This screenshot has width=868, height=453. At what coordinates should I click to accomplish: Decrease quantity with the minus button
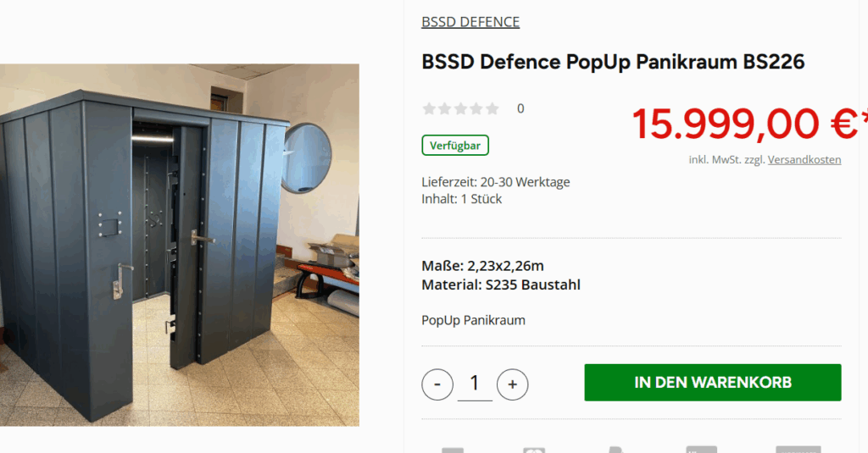(x=437, y=384)
